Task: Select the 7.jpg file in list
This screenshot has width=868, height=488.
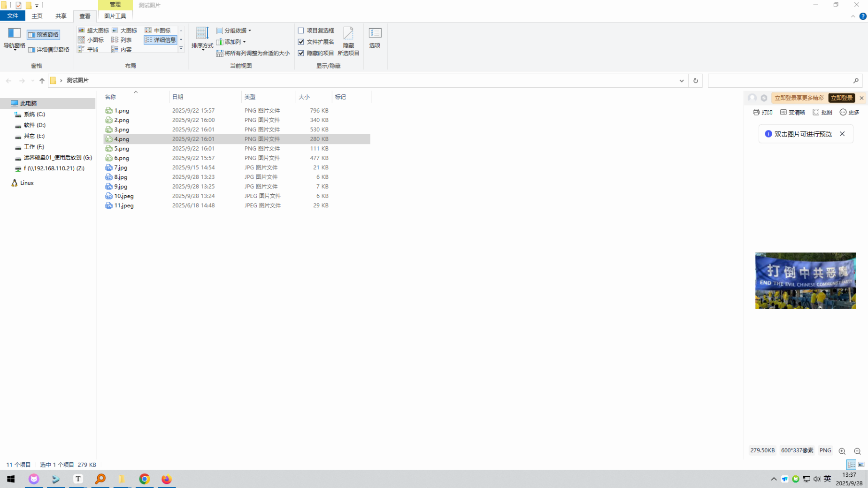Action: click(121, 168)
